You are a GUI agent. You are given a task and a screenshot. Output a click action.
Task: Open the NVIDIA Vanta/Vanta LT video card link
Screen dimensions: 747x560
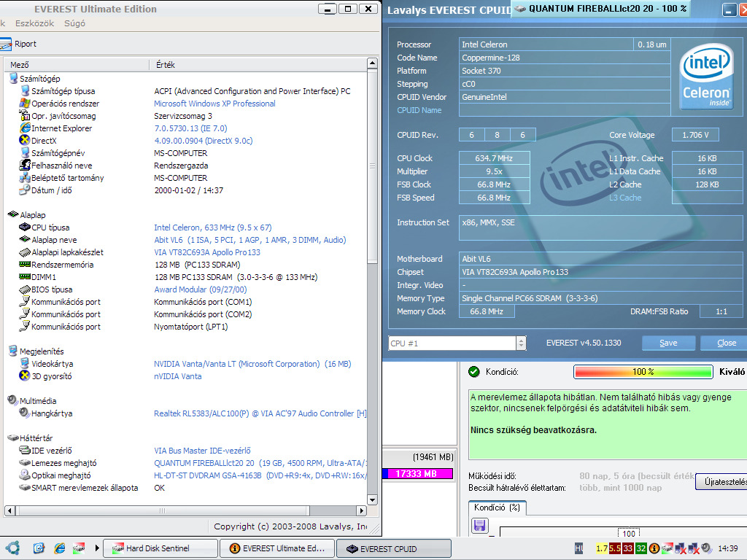coord(252,364)
